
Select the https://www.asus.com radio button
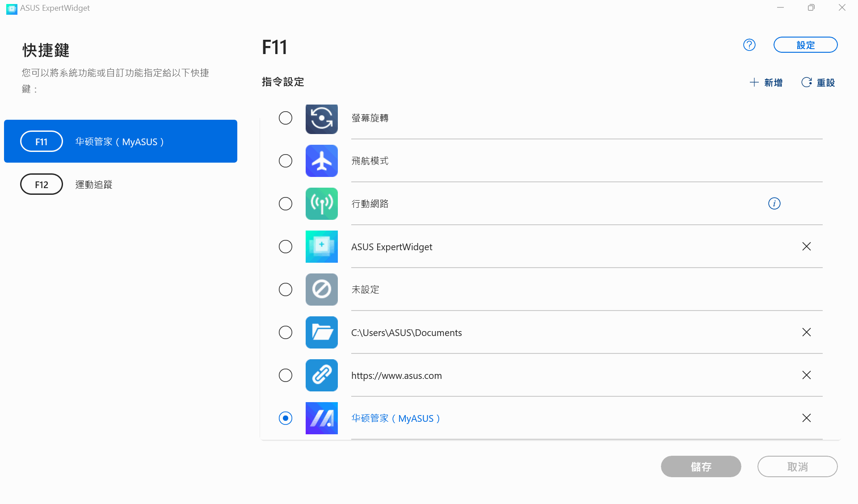tap(286, 375)
